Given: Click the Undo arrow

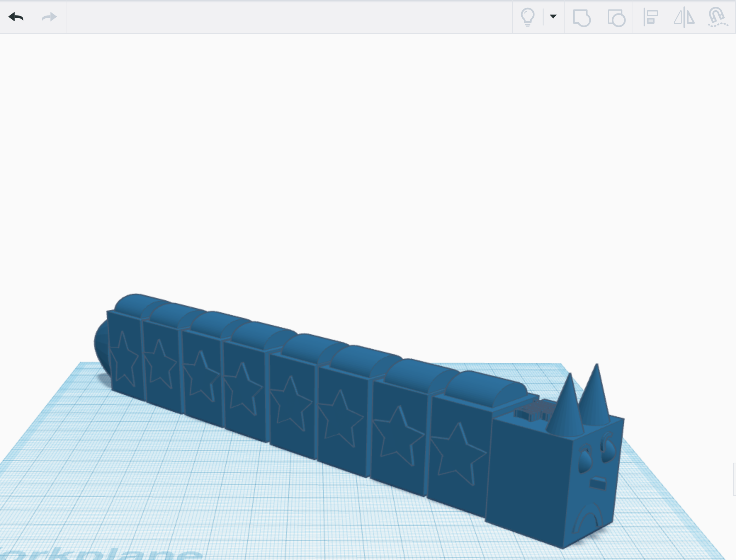Looking at the screenshot, I should (x=16, y=17).
